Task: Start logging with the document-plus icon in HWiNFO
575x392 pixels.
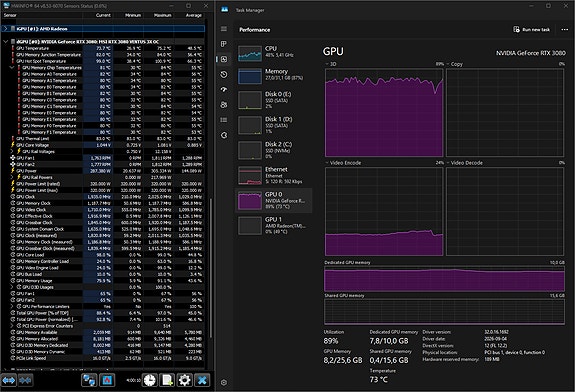Action: (x=167, y=380)
